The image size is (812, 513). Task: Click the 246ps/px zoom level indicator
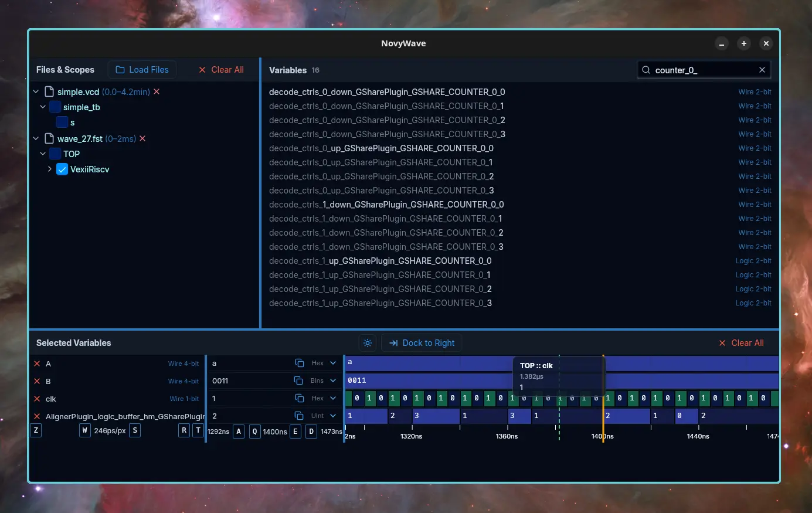point(110,430)
